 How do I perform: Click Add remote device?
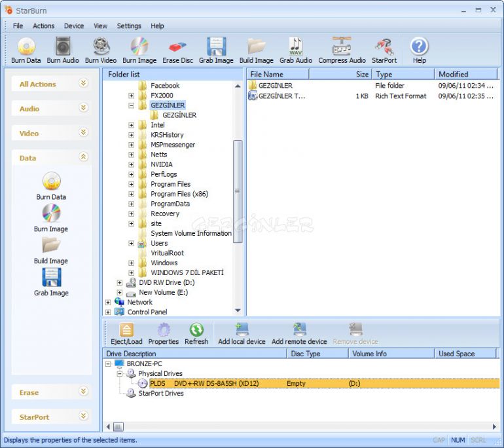tap(299, 334)
